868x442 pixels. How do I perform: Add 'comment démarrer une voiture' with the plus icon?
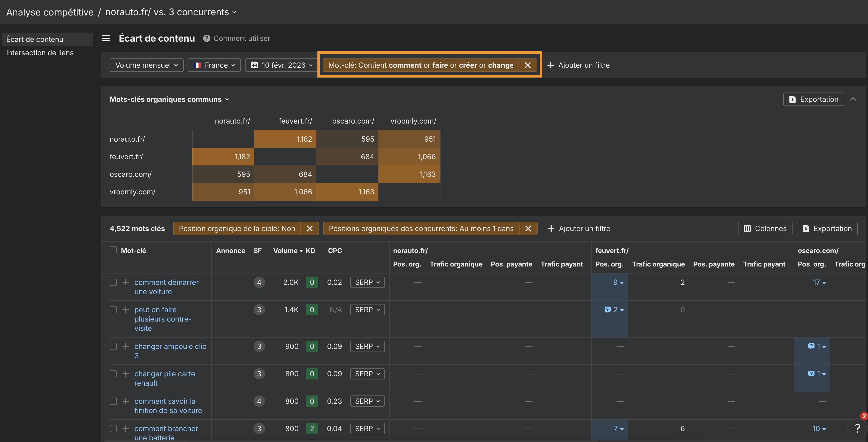point(125,282)
